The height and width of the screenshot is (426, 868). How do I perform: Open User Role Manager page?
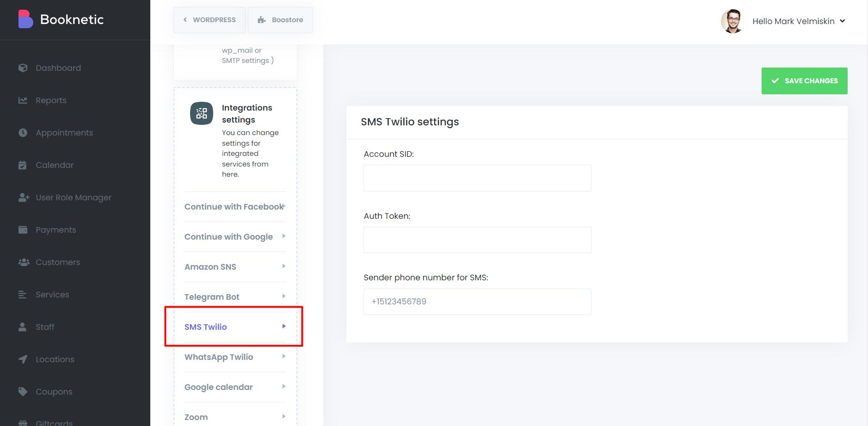click(74, 198)
